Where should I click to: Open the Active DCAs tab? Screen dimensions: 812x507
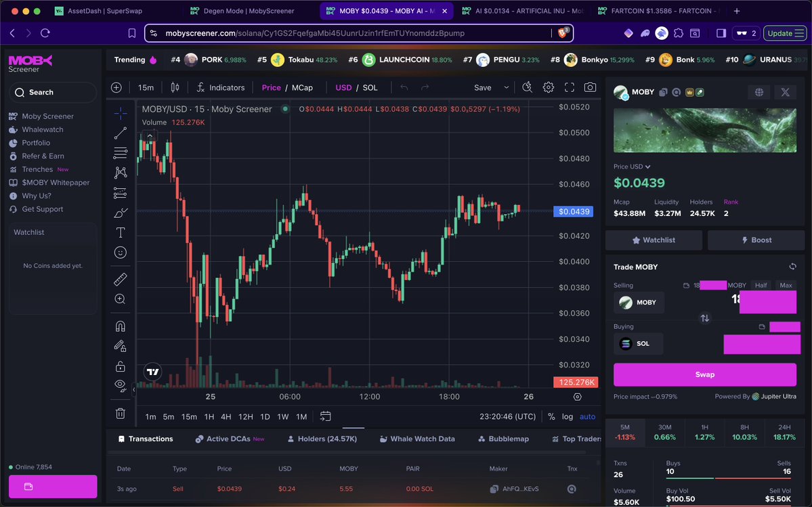[230, 439]
